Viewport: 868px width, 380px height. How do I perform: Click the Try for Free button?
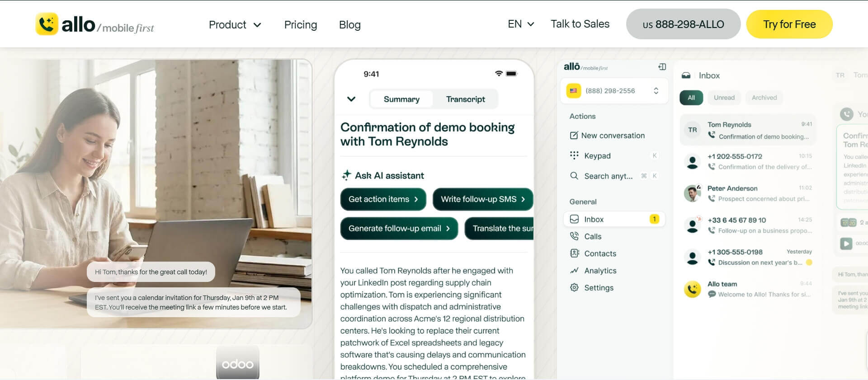[x=789, y=24]
